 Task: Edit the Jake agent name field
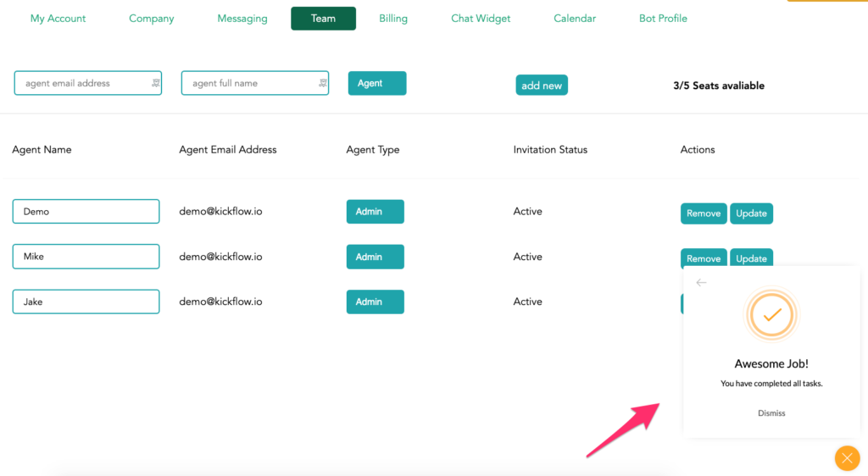(x=86, y=302)
